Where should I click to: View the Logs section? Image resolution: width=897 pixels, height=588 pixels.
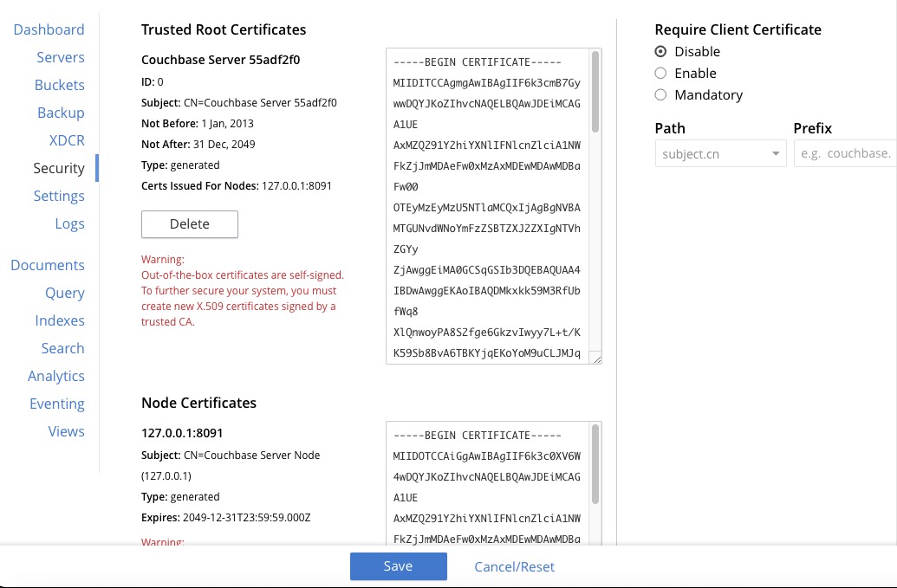(69, 223)
